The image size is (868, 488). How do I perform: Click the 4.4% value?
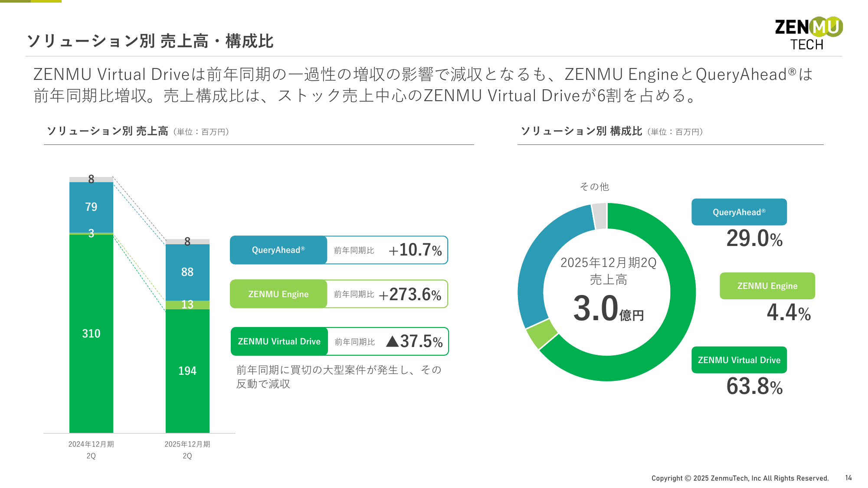(x=789, y=313)
